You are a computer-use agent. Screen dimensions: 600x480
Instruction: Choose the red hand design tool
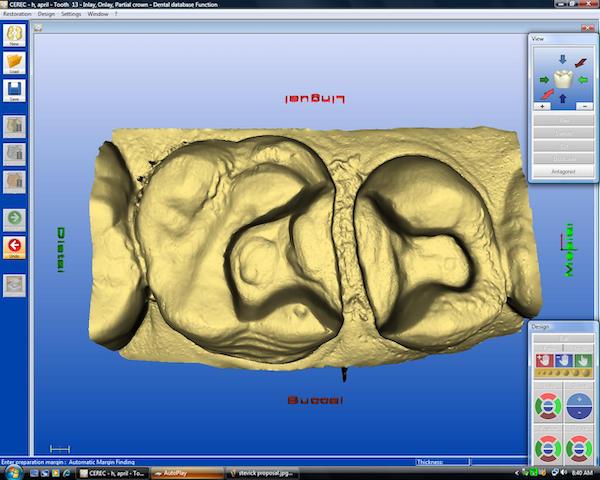pos(545,360)
